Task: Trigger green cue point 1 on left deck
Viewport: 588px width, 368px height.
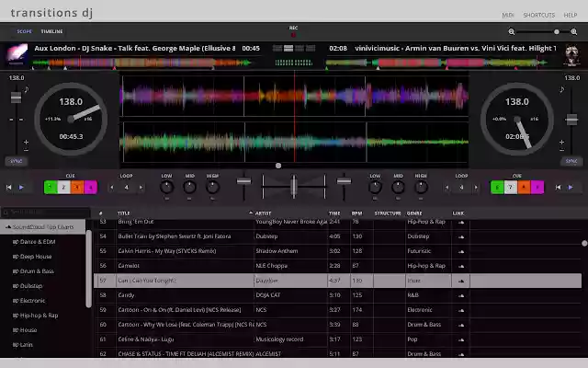Action: (50, 187)
